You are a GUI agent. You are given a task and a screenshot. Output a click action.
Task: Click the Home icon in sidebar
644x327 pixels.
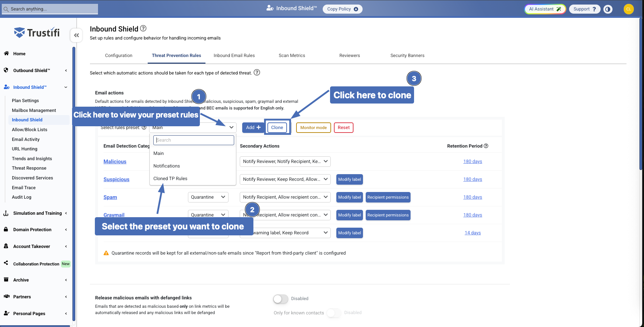pyautogui.click(x=6, y=54)
